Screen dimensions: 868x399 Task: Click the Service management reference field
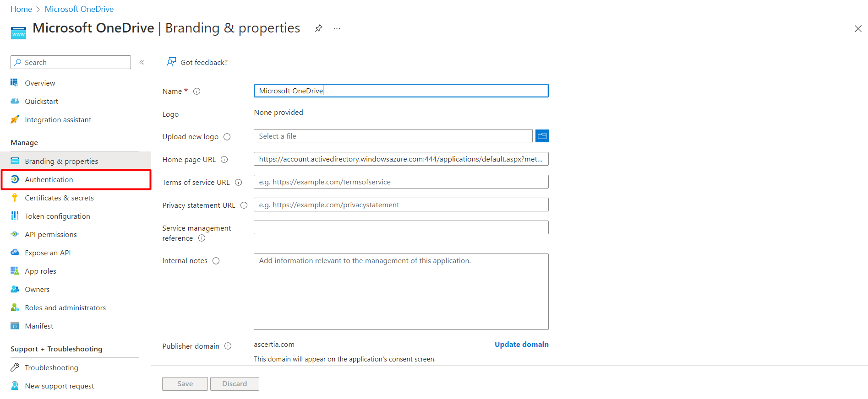click(401, 227)
